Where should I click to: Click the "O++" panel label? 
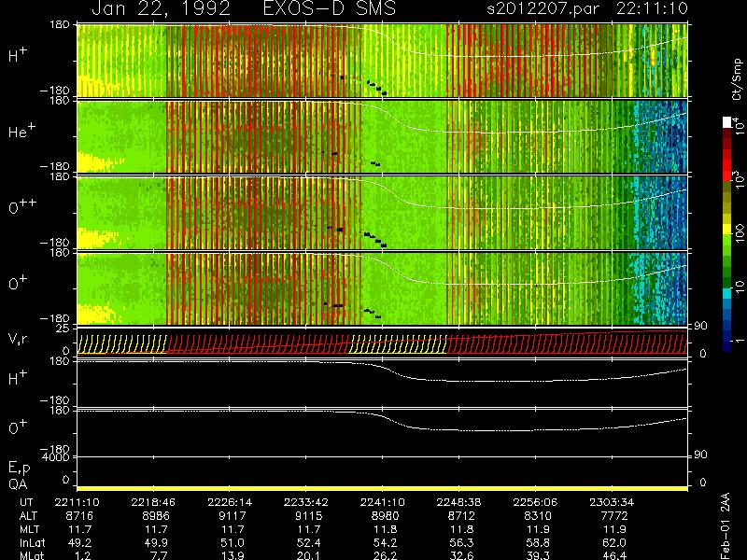[x=22, y=206]
